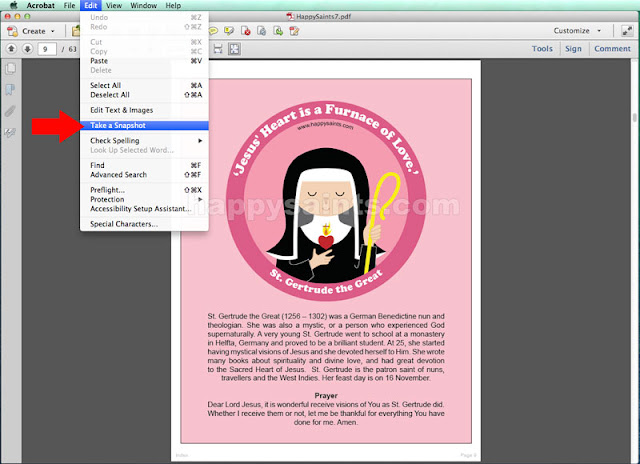Click the edit PDF pencil icon
Image resolution: width=640 pixels, height=464 pixels.
294,31
